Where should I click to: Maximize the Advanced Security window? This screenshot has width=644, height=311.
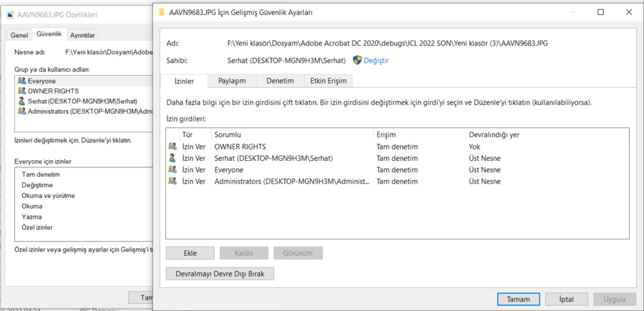click(600, 12)
